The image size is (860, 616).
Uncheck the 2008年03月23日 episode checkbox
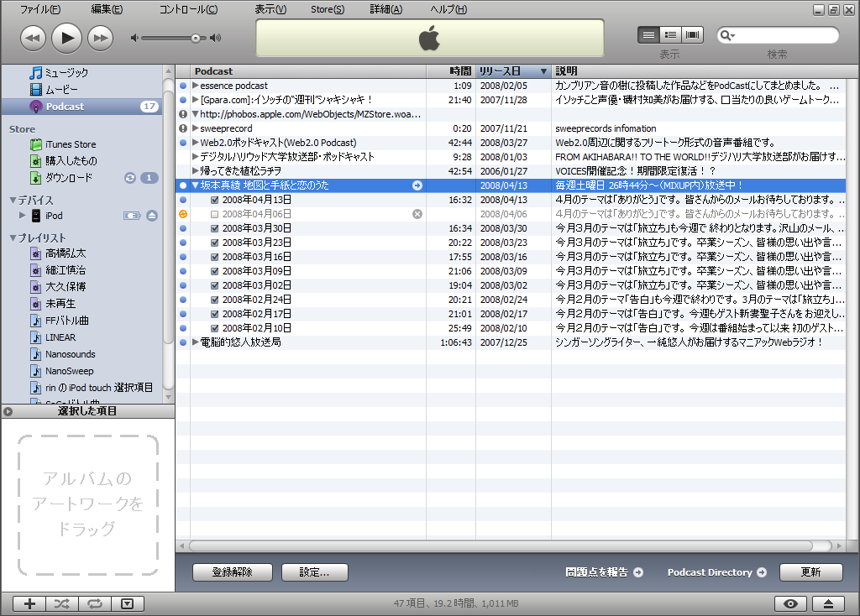[x=215, y=243]
